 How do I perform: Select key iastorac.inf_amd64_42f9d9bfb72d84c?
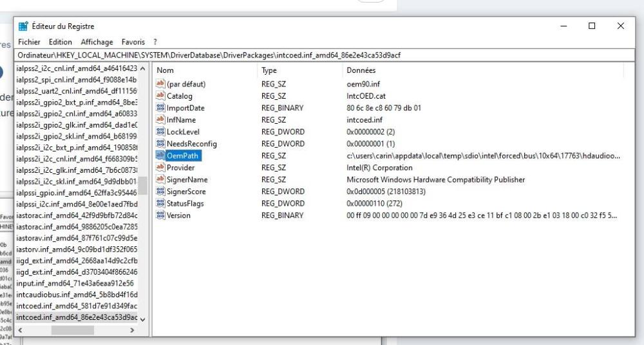pyautogui.click(x=77, y=215)
